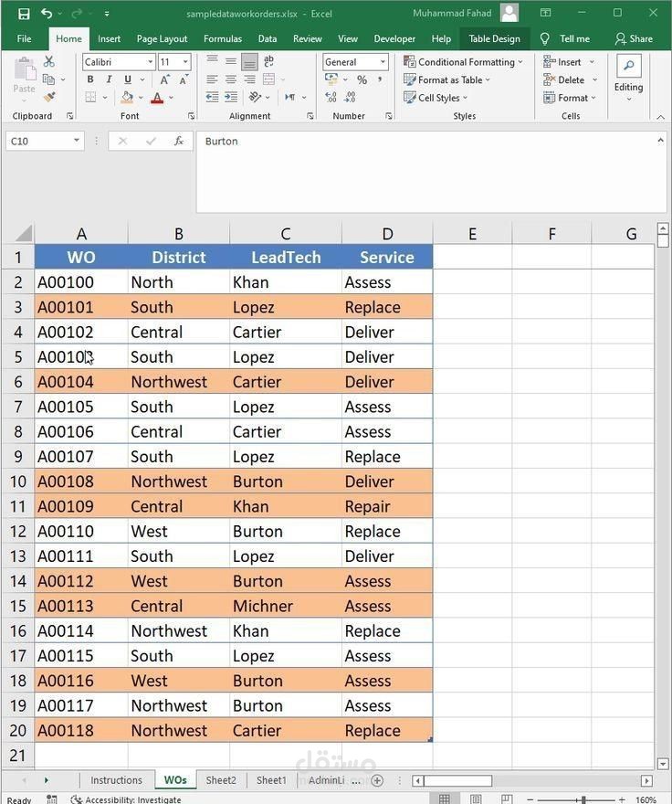
Task: Undo the last action
Action: click(47, 14)
